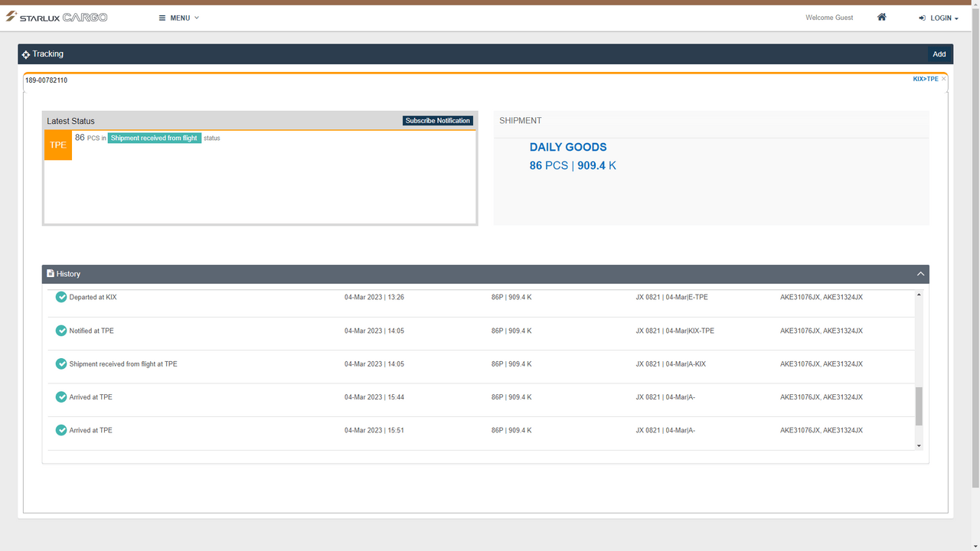Collapse the History panel chevron
980x551 pixels.
pos(921,274)
